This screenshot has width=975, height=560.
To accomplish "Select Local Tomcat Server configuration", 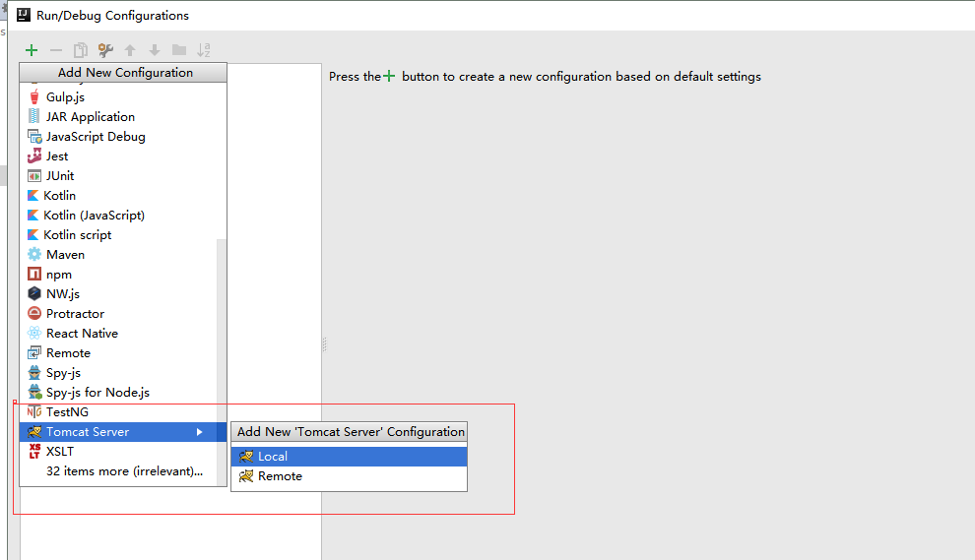I will [x=349, y=457].
